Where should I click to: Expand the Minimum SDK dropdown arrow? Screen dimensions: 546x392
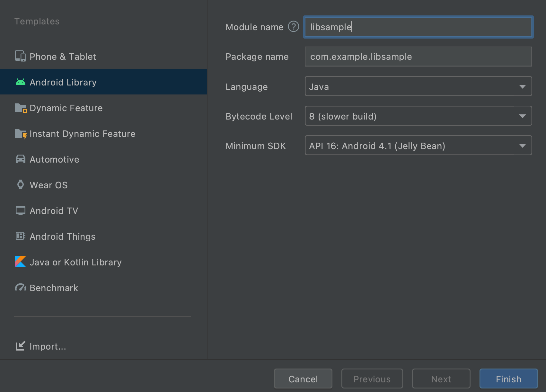(523, 146)
